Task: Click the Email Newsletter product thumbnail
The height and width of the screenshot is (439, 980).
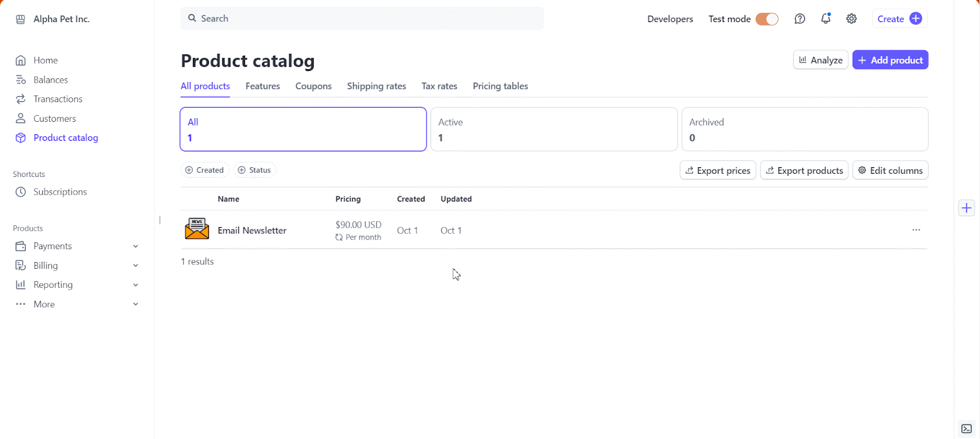Action: [197, 230]
